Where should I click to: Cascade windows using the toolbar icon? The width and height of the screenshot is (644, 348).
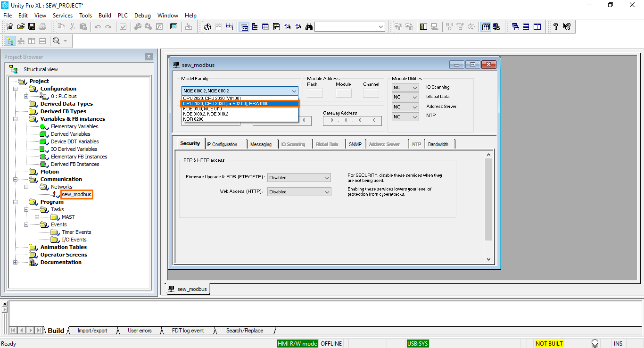515,27
